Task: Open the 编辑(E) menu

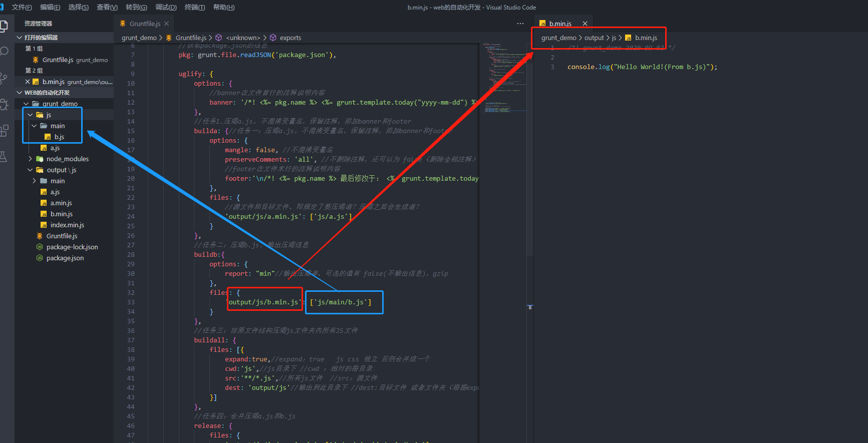Action: point(50,7)
